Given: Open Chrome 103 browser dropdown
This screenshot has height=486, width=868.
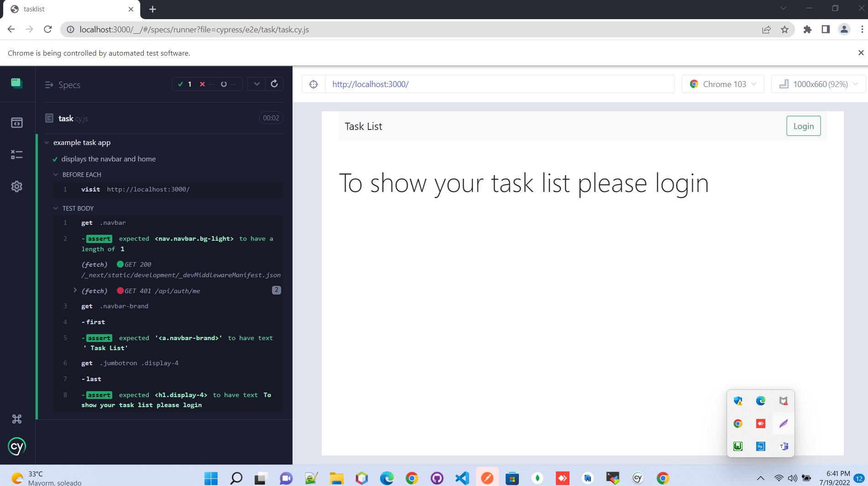Looking at the screenshot, I should click(723, 84).
